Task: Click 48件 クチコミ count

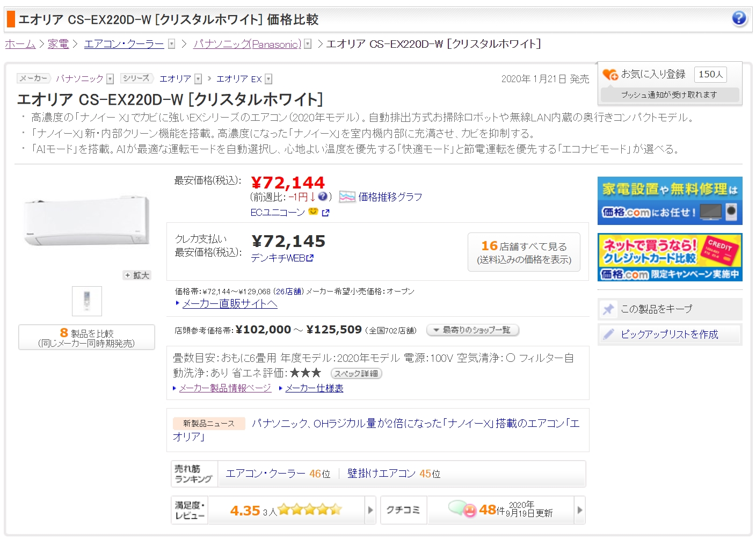Action: pyautogui.click(x=492, y=510)
